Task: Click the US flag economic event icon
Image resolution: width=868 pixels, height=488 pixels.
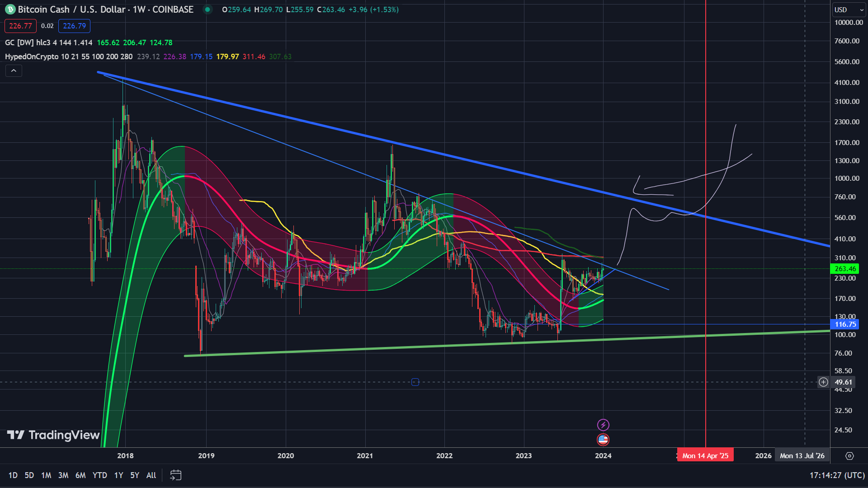Action: (x=603, y=439)
